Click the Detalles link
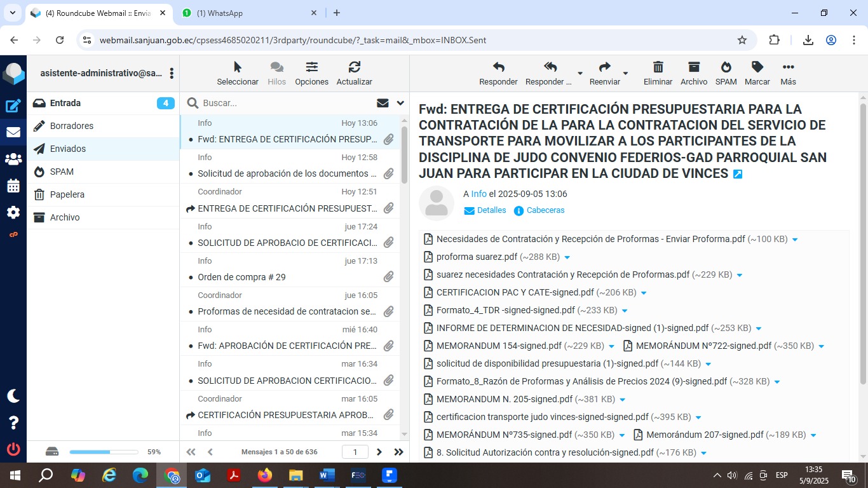This screenshot has height=488, width=868. coord(491,210)
